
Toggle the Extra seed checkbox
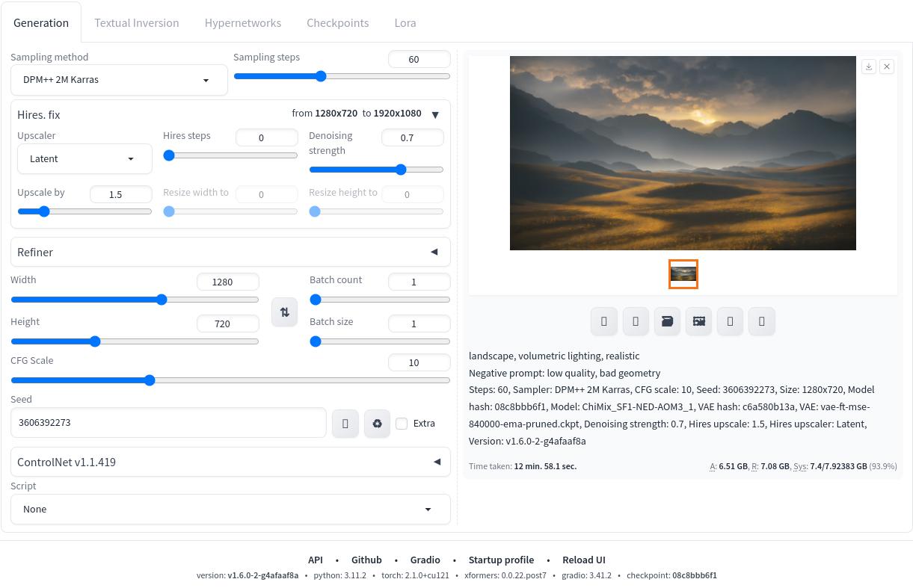pyautogui.click(x=402, y=424)
